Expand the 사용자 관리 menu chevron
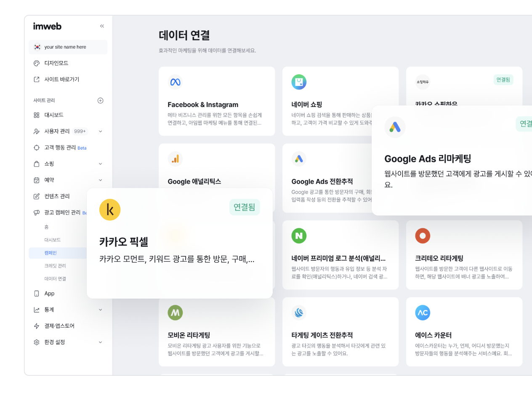This screenshot has width=532, height=417. [100, 131]
